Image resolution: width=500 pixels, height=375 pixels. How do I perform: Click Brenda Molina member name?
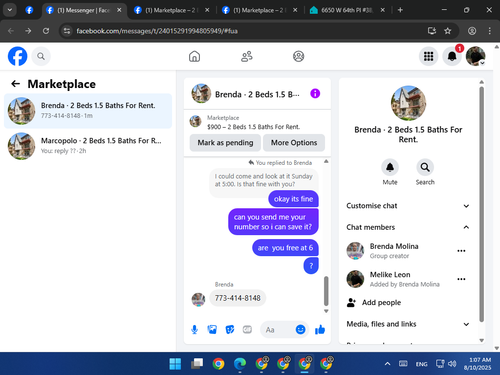tap(394, 246)
